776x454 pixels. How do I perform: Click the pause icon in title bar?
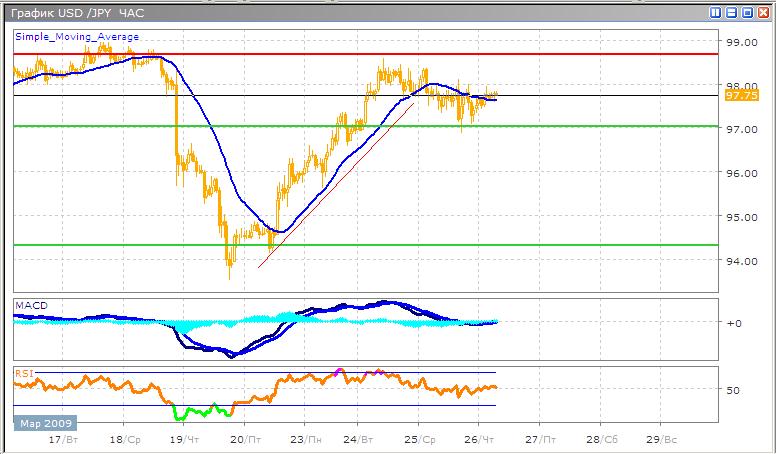715,13
